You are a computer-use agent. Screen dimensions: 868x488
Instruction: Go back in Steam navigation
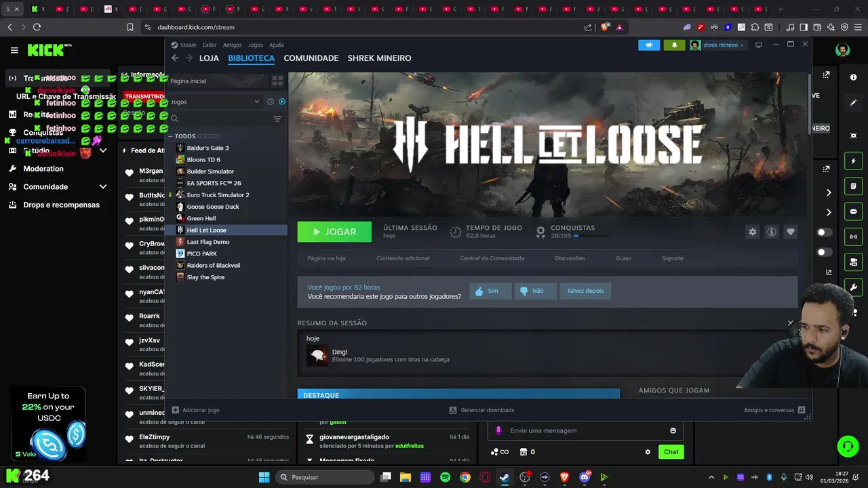[x=175, y=58]
